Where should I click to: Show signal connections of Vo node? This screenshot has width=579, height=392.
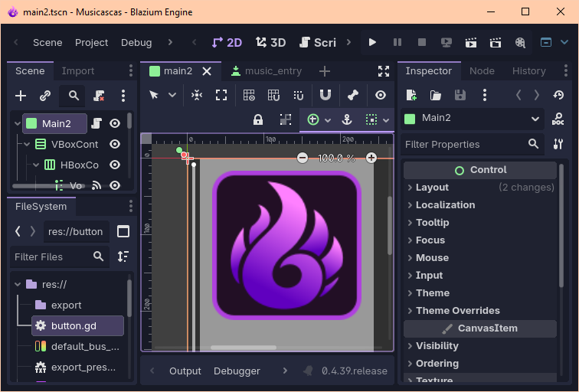coord(96,185)
